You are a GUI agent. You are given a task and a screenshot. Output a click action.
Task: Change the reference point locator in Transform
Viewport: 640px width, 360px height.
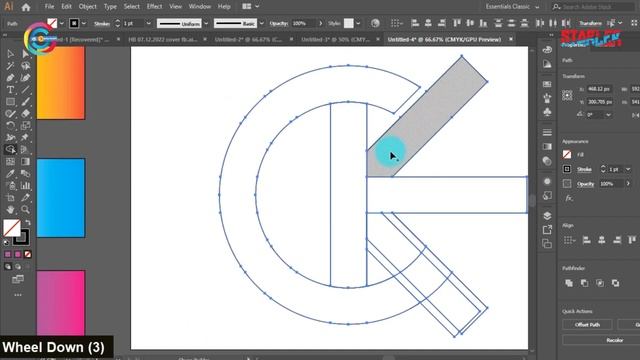pos(567,96)
